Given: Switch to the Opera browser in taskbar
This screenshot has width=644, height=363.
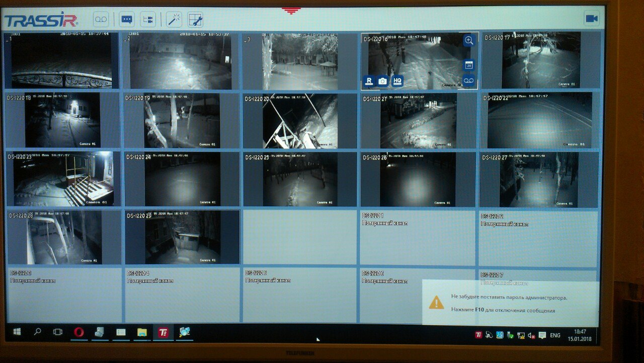Looking at the screenshot, I should click(x=78, y=332).
